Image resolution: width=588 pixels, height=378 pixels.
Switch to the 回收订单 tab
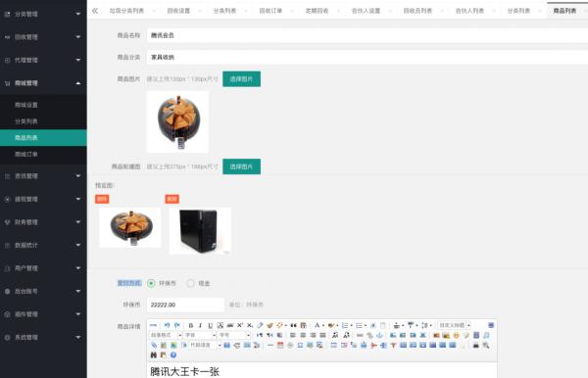click(270, 11)
